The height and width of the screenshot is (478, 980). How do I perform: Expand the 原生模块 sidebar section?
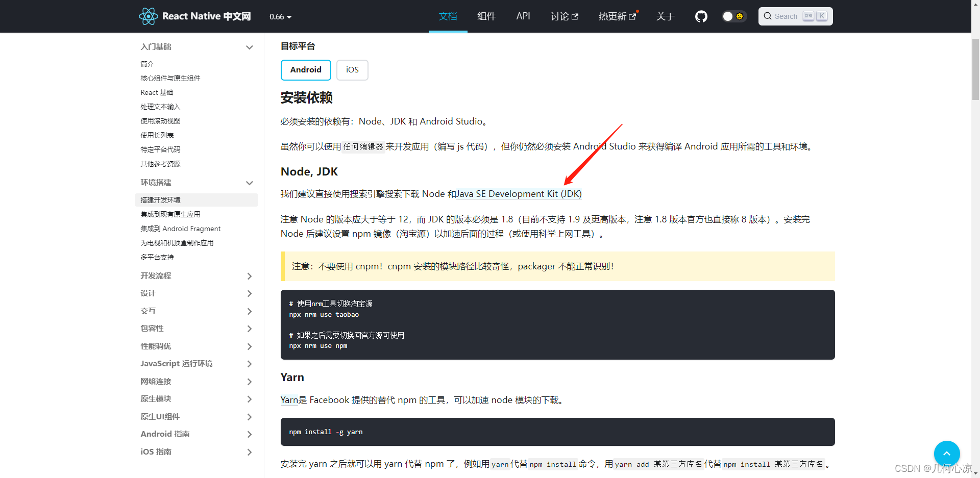pos(197,399)
